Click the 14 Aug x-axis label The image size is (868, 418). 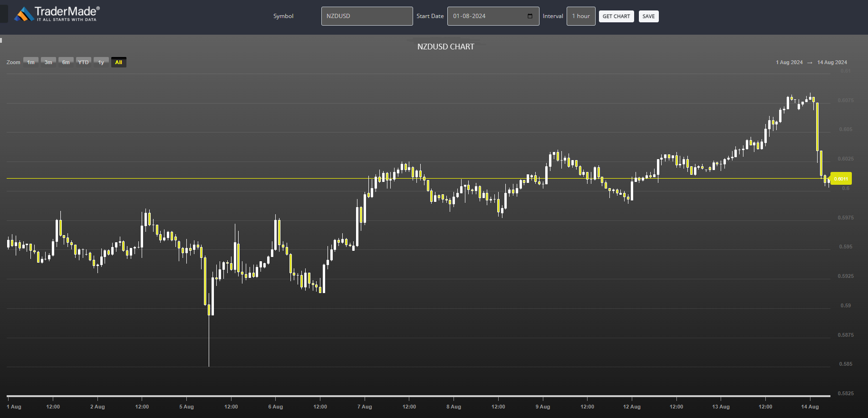tap(810, 407)
